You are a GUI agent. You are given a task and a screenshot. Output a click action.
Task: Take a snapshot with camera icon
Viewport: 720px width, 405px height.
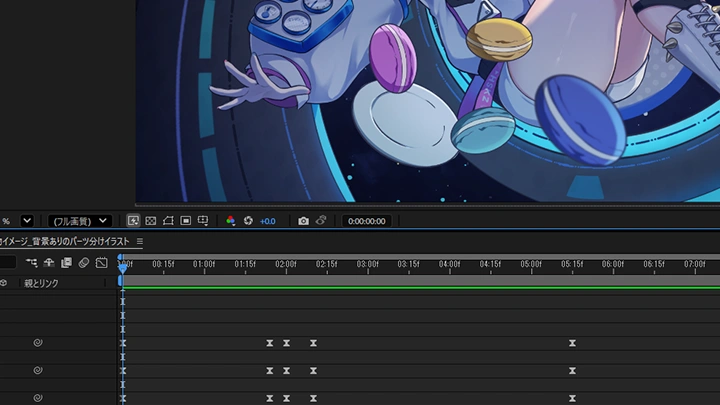coord(303,221)
